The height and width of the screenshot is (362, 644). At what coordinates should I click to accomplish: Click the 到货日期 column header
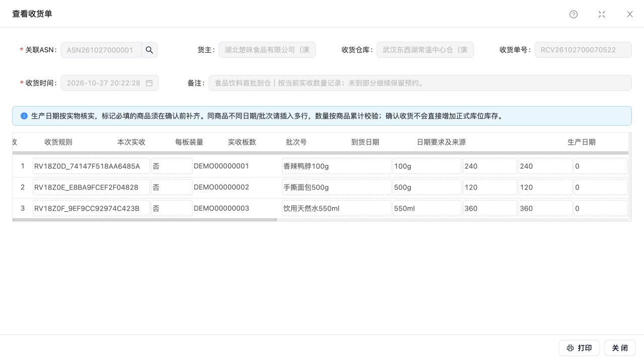[365, 142]
